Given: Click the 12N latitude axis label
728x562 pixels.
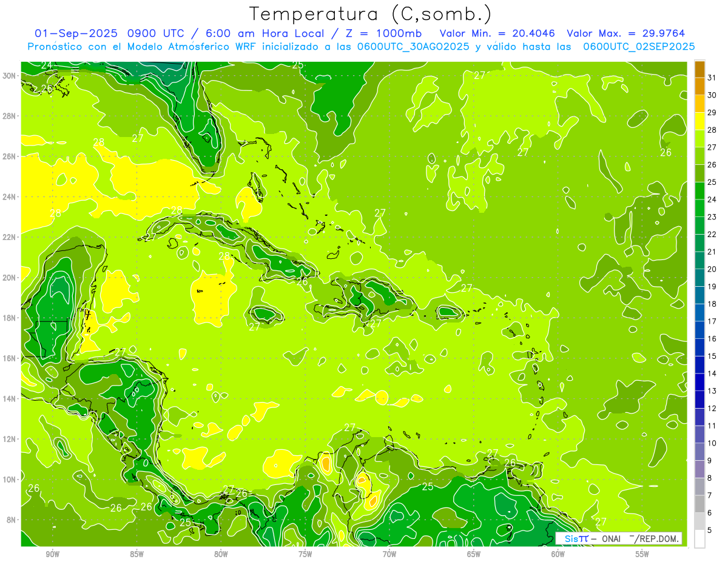Looking at the screenshot, I should [x=10, y=439].
